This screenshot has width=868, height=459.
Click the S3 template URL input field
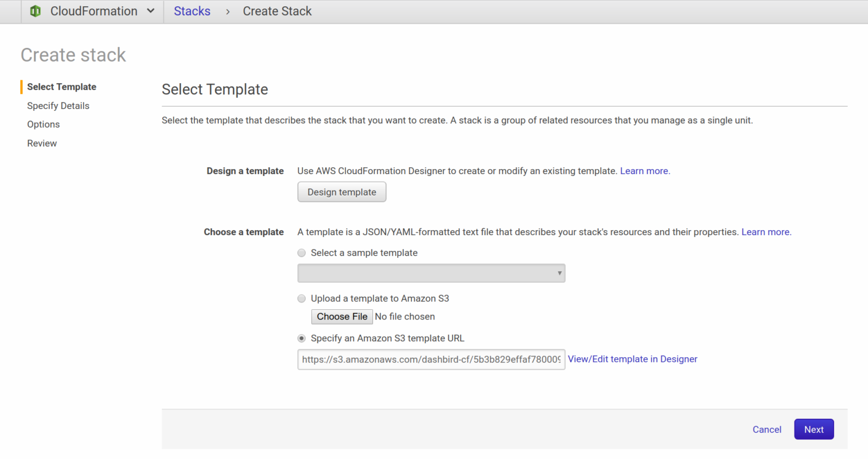coord(431,360)
